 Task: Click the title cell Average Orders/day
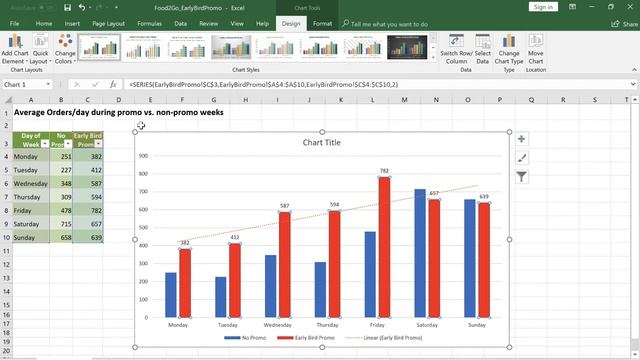(119, 112)
